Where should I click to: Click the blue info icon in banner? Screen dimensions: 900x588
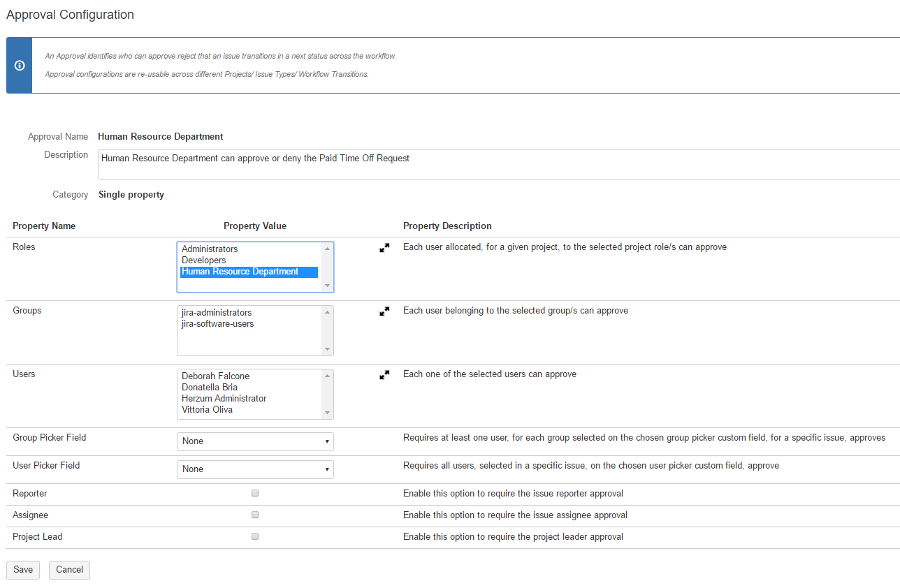click(x=20, y=66)
